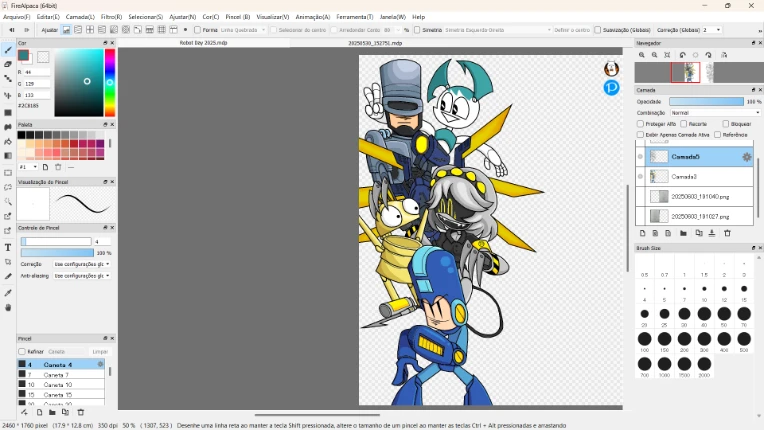Image resolution: width=764 pixels, height=430 pixels.
Task: Select the Gradient tool
Action: tap(8, 156)
